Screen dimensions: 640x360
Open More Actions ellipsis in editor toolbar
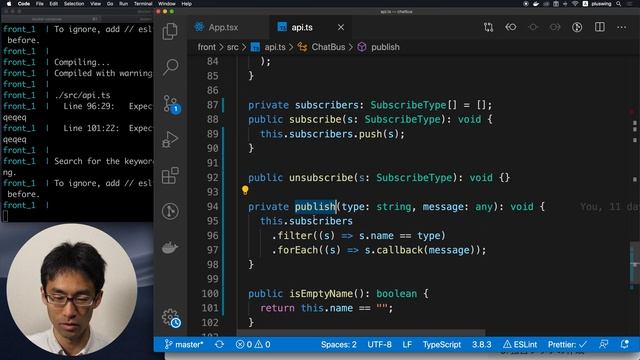[x=622, y=27]
